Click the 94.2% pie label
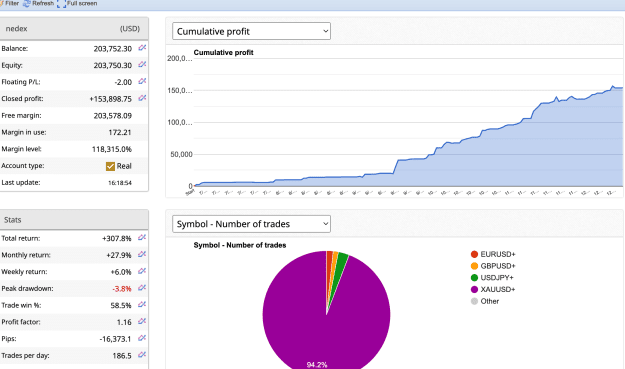Image resolution: width=625 pixels, height=369 pixels. pyautogui.click(x=317, y=365)
